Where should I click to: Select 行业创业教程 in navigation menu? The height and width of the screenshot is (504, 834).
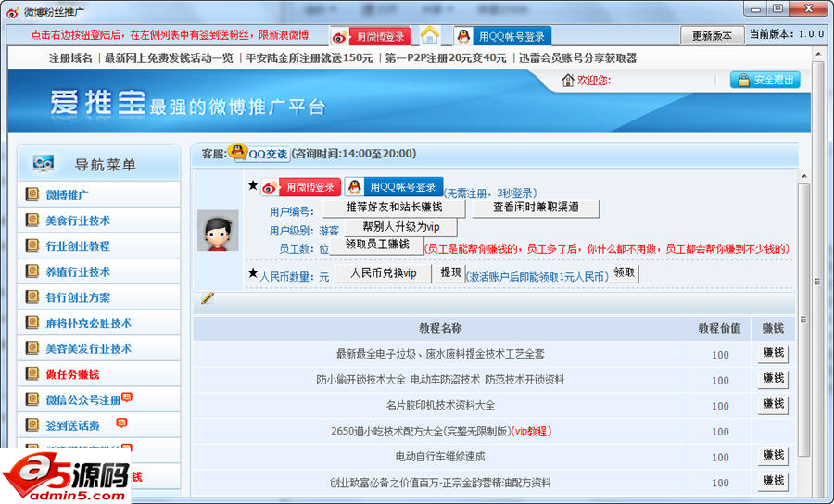coord(78,246)
